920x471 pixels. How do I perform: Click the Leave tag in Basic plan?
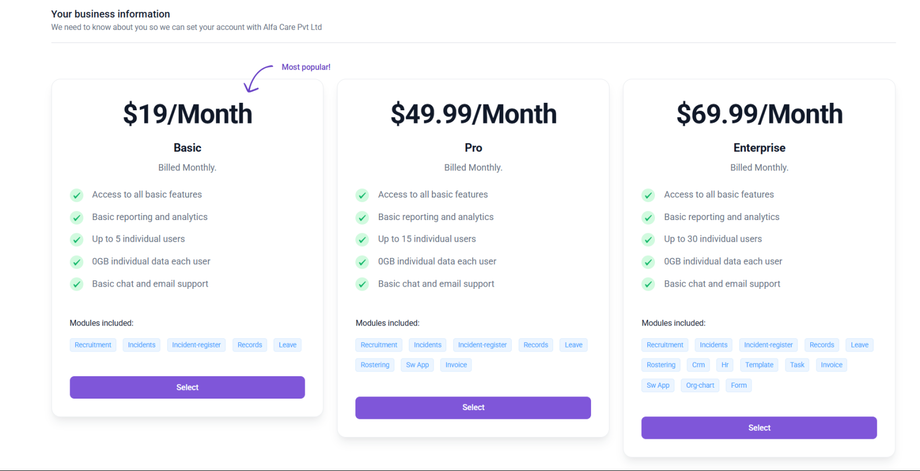pyautogui.click(x=288, y=345)
